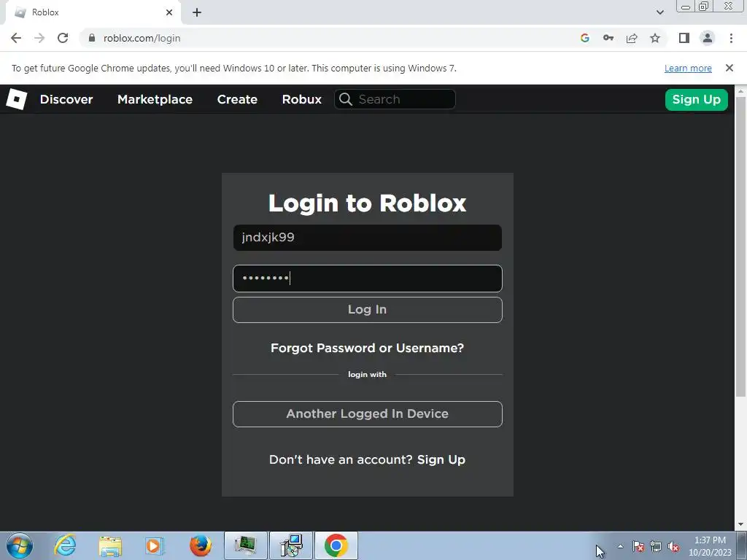Screen dimensions: 747x560
Task: Open the Marketplace menu item
Action: click(x=155, y=99)
